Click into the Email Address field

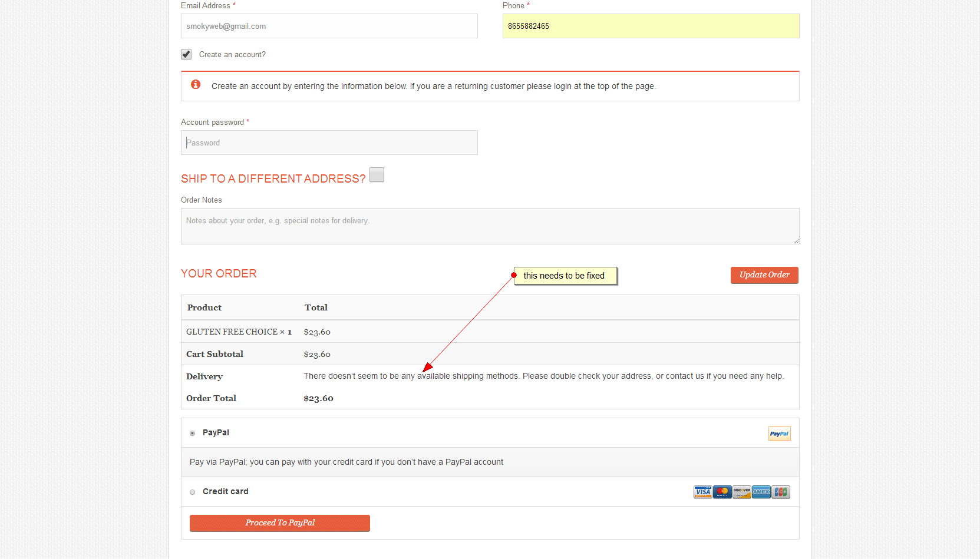(329, 26)
